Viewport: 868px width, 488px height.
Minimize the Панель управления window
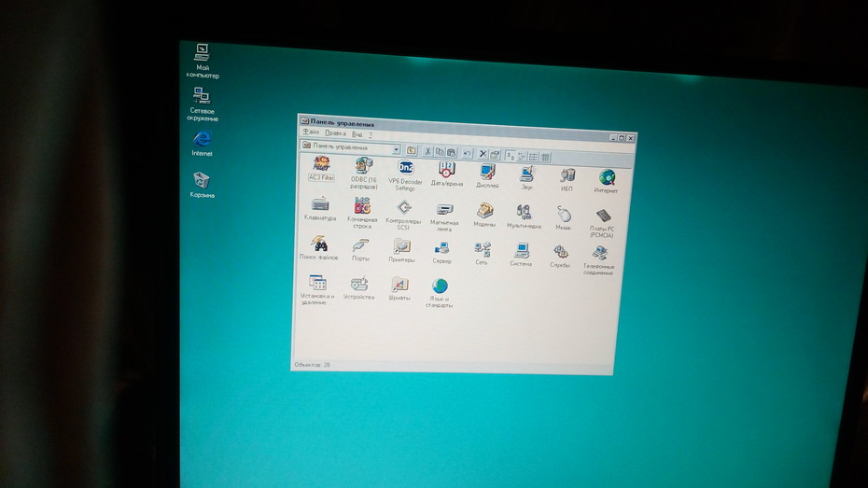(x=613, y=137)
